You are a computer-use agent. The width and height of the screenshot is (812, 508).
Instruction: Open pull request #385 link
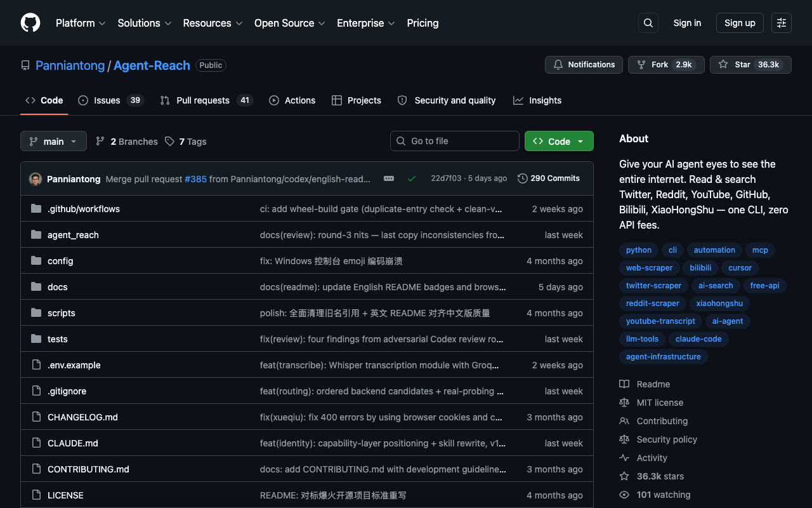pyautogui.click(x=195, y=179)
